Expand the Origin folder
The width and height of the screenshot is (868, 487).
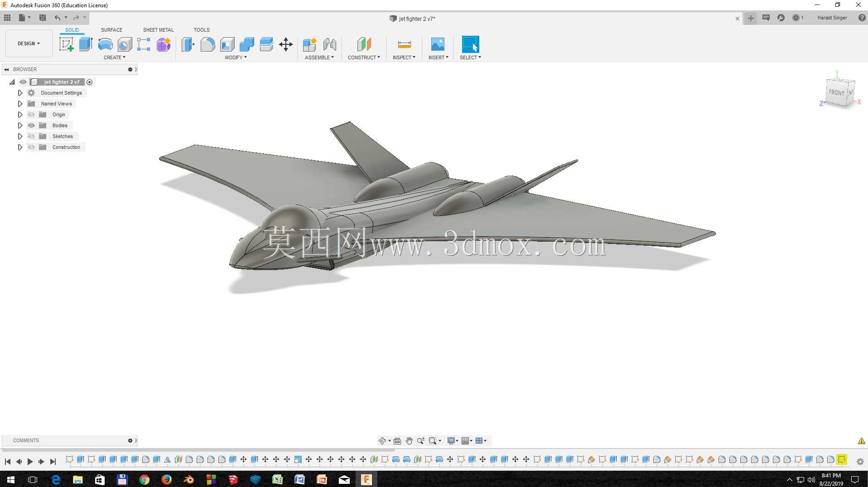(20, 115)
